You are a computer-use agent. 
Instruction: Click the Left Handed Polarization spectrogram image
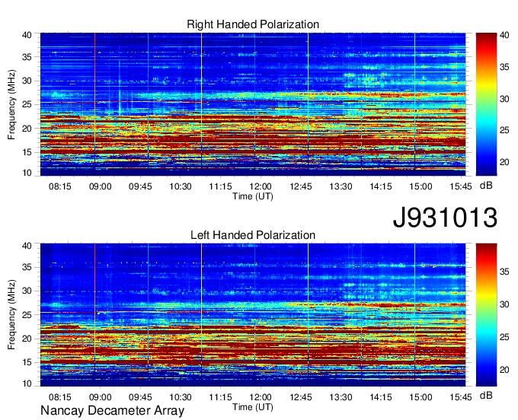click(x=253, y=315)
